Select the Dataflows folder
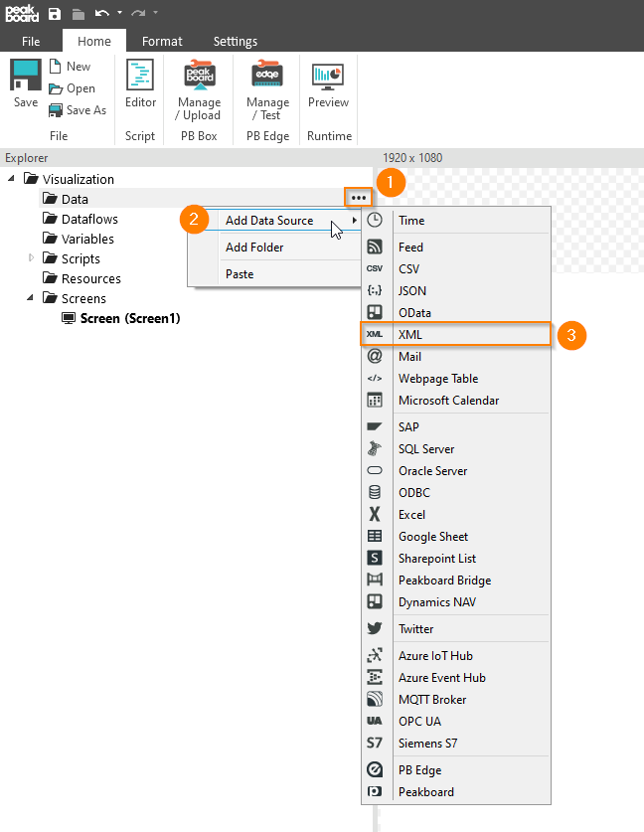 point(80,219)
